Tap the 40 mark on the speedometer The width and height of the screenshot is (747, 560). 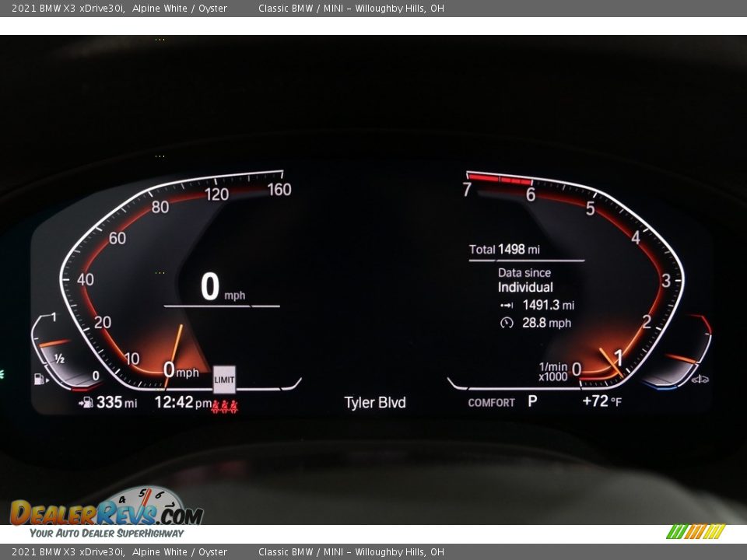86,279
